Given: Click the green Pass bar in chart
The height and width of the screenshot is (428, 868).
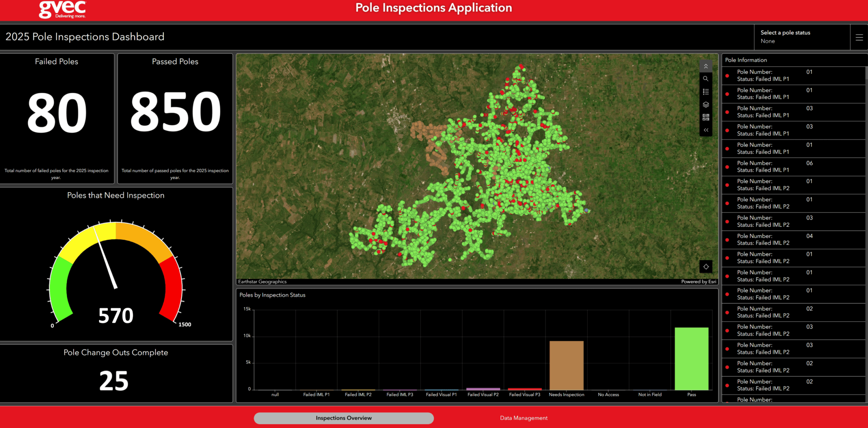Looking at the screenshot, I should click(691, 359).
